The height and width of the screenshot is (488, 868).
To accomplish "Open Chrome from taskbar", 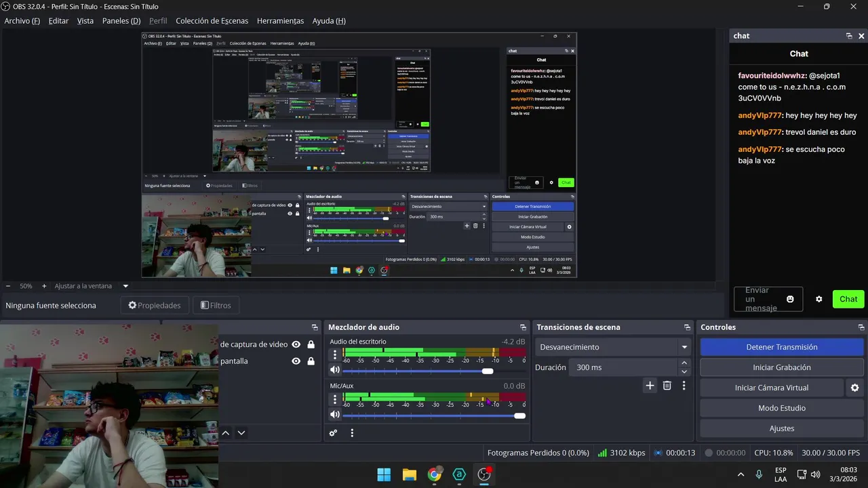I will click(x=434, y=474).
